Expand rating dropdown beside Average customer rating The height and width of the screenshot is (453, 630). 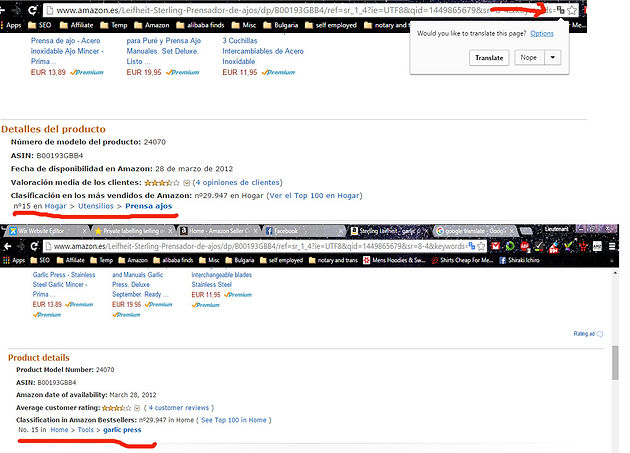pyautogui.click(x=137, y=408)
